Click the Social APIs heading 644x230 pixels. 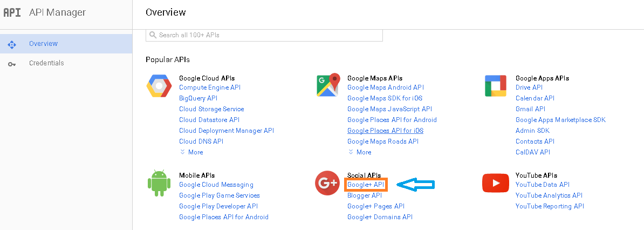364,175
